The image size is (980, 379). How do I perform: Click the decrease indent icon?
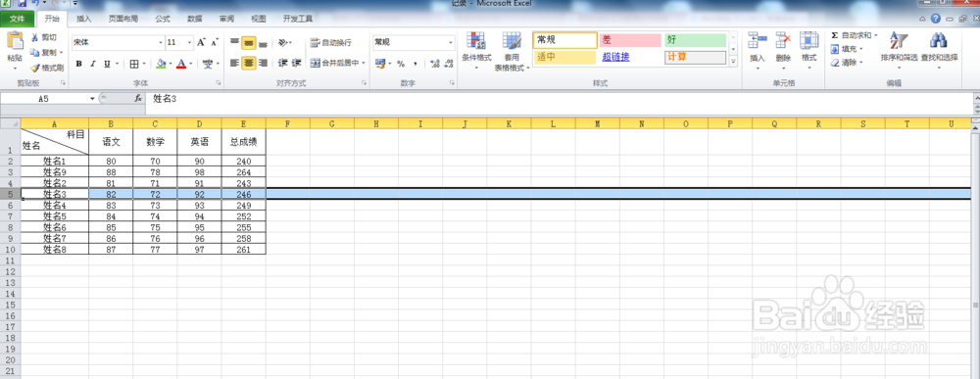click(282, 63)
